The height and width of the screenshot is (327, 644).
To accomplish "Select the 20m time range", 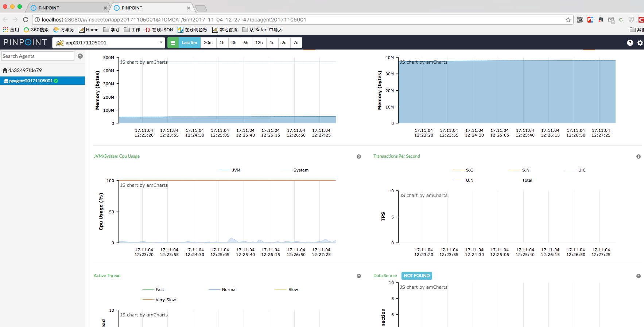I will 208,43.
